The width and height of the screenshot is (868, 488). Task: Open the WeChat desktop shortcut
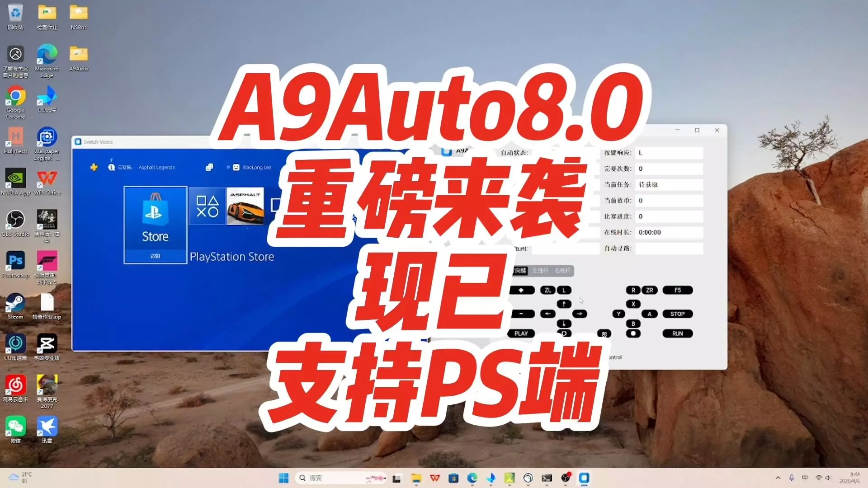coord(15,430)
